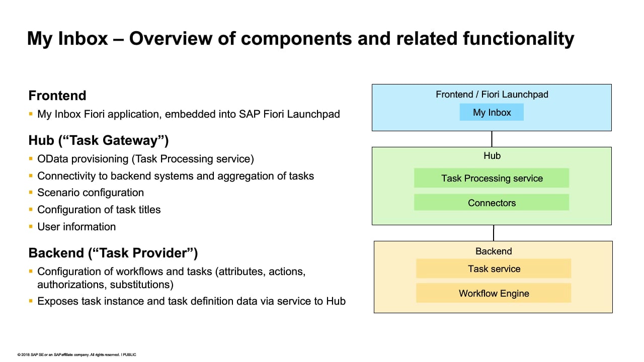The height and width of the screenshot is (362, 644).
Task: Click the 'Frontend / Fiori Launchpad' diagram label
Action: pos(492,94)
